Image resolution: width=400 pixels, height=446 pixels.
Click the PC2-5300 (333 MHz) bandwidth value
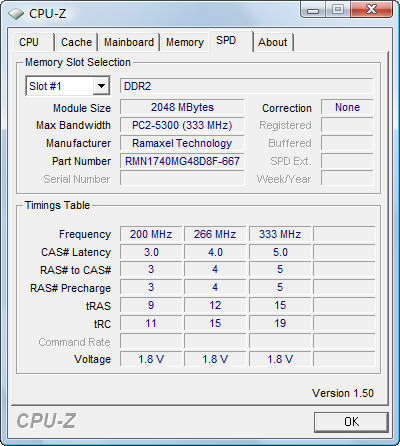pos(182,125)
